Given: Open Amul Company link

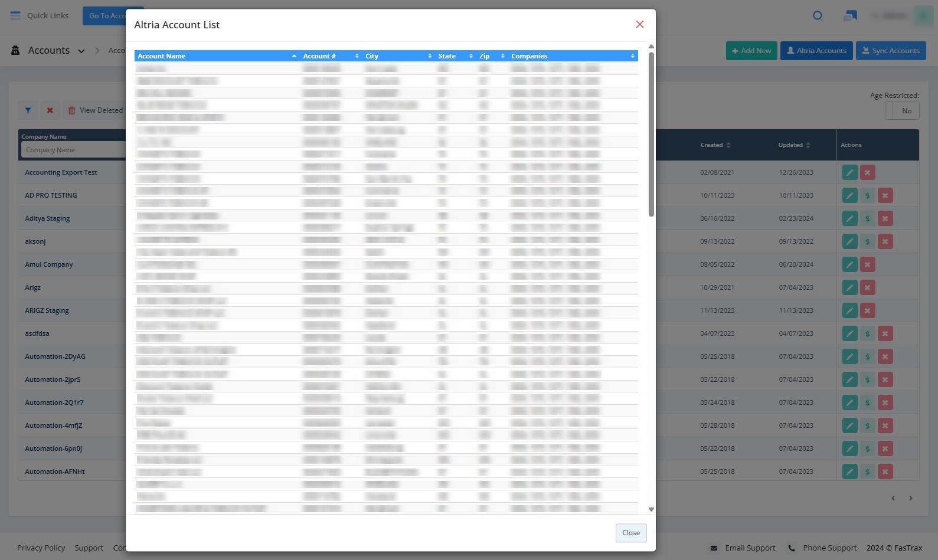Looking at the screenshot, I should 49,264.
